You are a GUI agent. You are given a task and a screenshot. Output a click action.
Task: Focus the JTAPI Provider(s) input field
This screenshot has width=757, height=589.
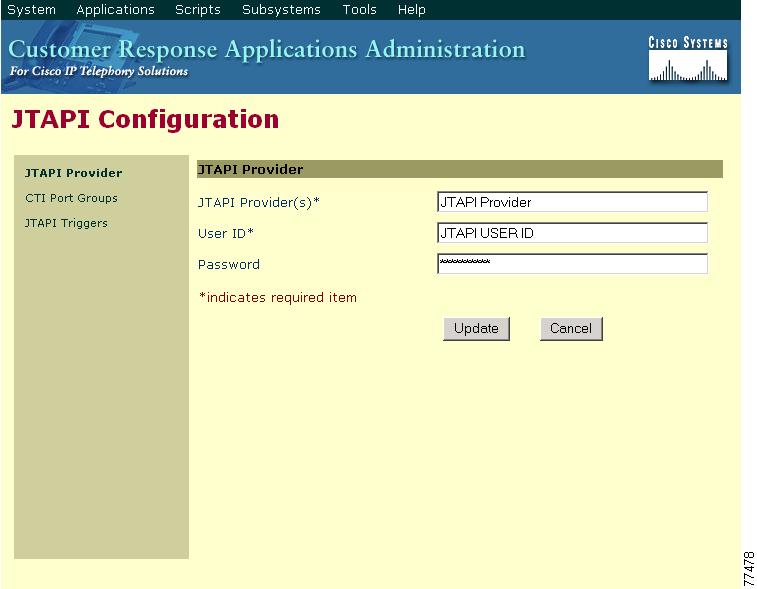point(572,202)
